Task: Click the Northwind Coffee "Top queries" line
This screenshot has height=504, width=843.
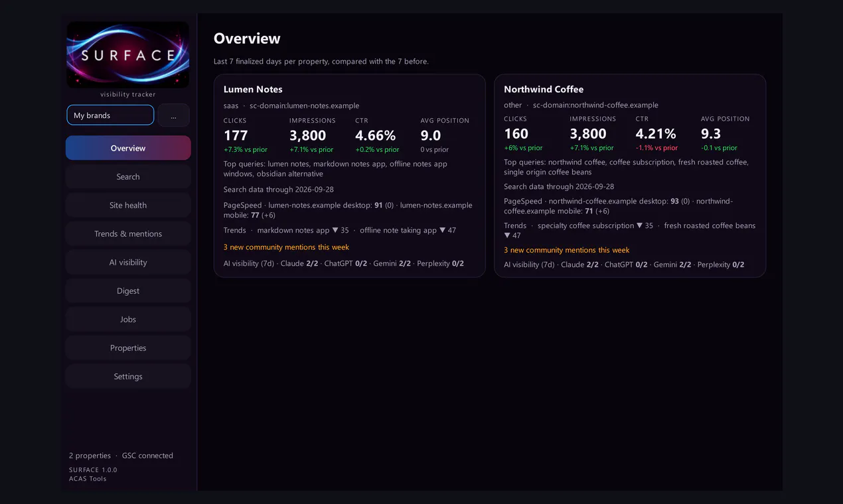Action: [626, 167]
